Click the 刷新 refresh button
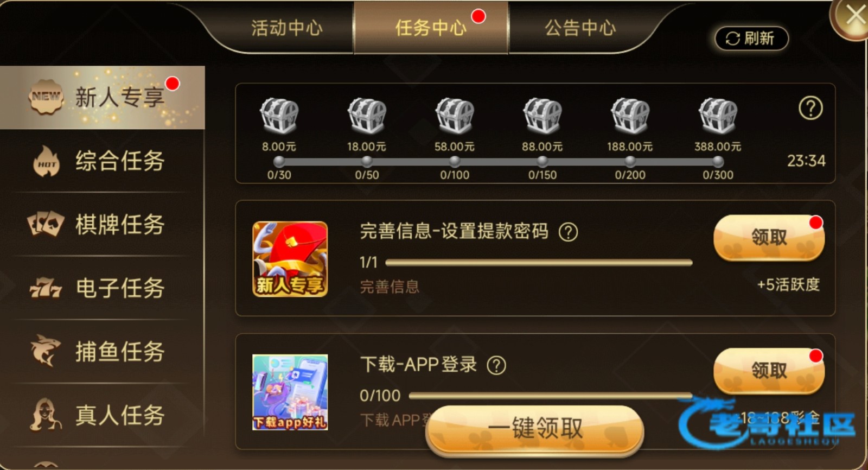This screenshot has width=868, height=470. pos(751,39)
